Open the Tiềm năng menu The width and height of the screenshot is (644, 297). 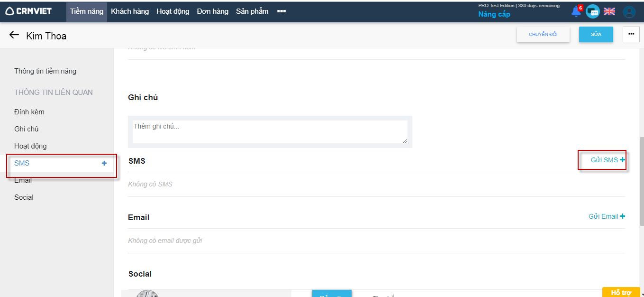point(87,11)
